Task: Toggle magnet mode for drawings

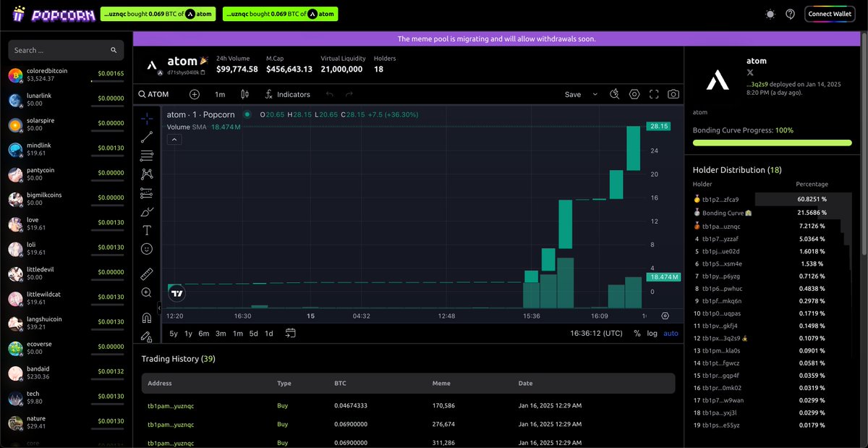Action: (x=147, y=318)
